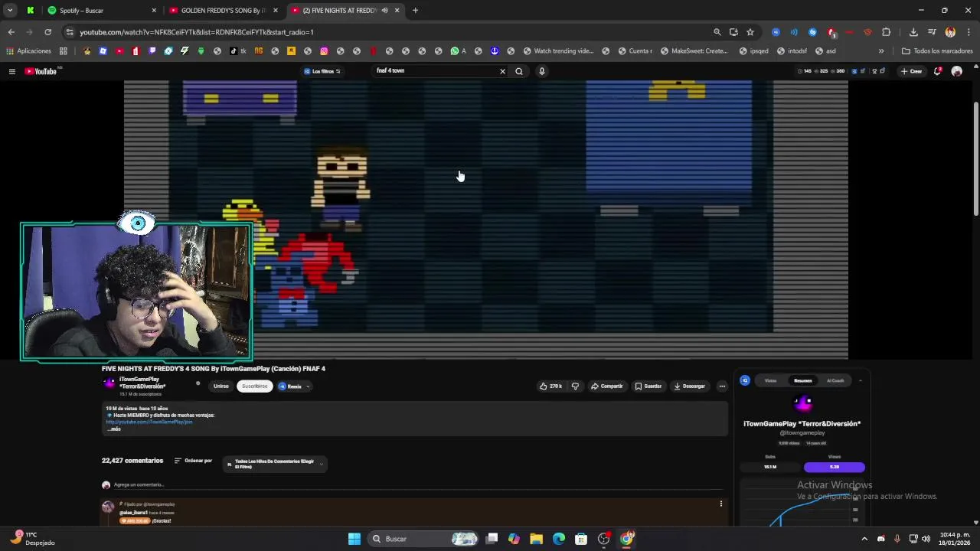
Task: Open File Explorer from taskbar
Action: coord(536,539)
